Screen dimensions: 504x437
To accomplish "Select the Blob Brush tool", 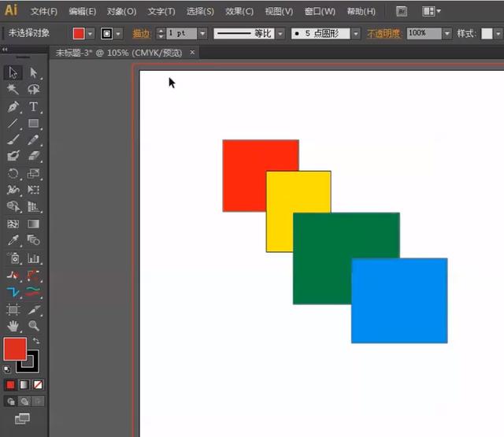I will (13, 156).
